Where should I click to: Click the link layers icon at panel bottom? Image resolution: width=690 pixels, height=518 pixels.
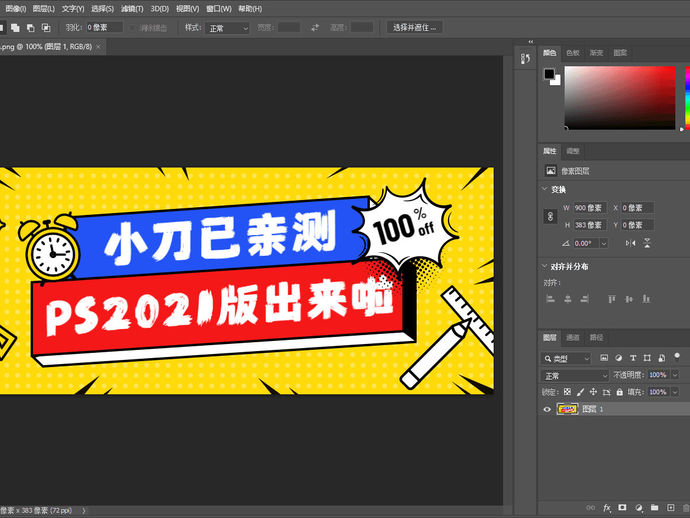click(x=591, y=507)
